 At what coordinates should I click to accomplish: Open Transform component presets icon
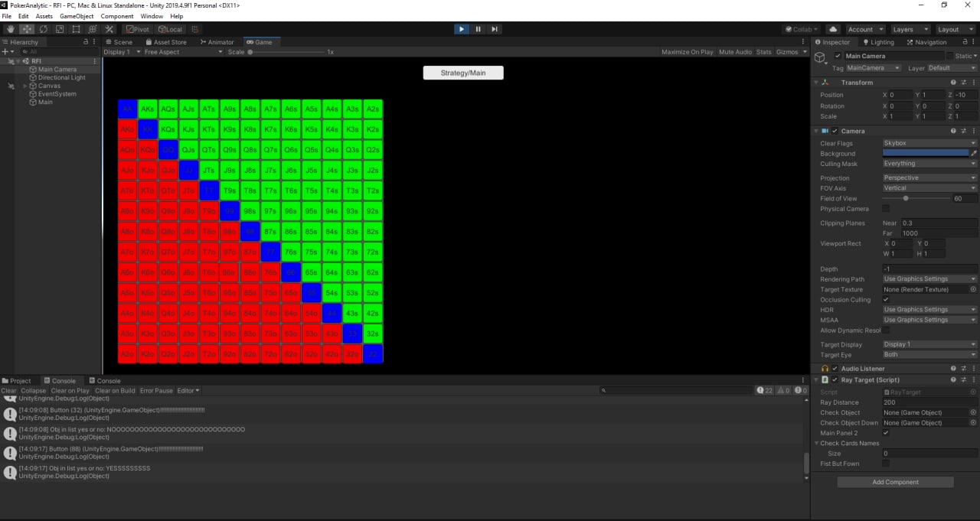coord(963,82)
